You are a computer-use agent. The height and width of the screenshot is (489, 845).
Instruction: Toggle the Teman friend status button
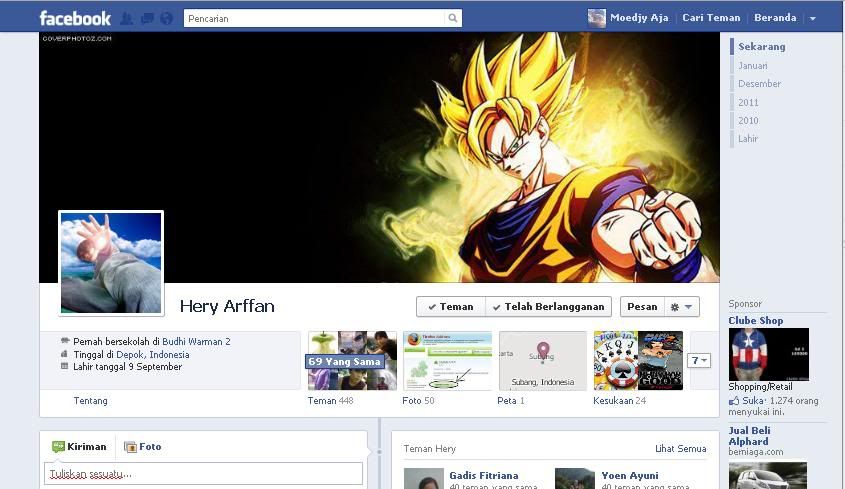coord(451,307)
